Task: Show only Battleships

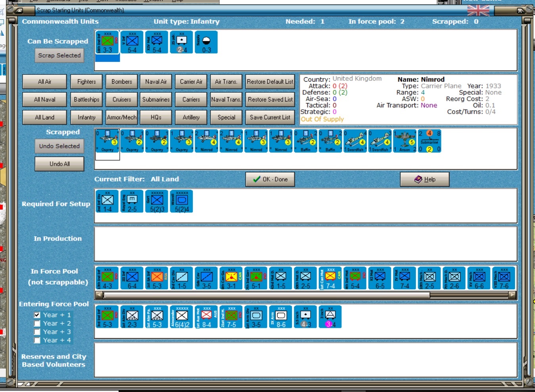Action: (86, 99)
